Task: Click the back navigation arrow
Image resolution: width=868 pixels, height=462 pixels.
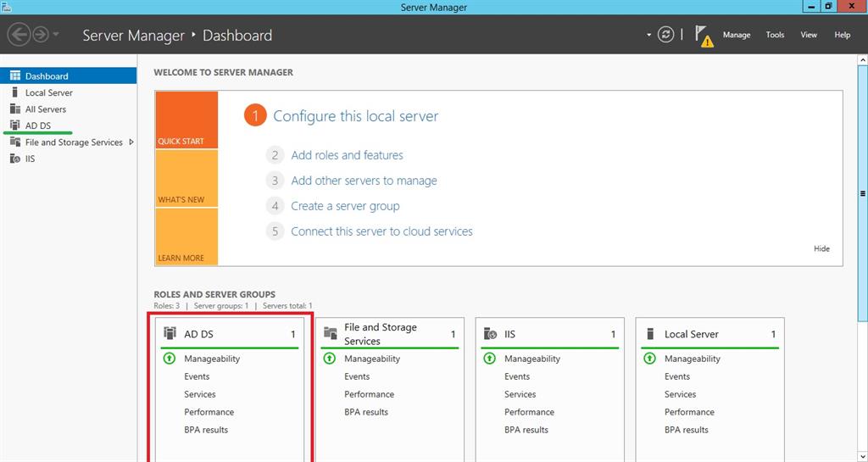Action: tap(19, 35)
